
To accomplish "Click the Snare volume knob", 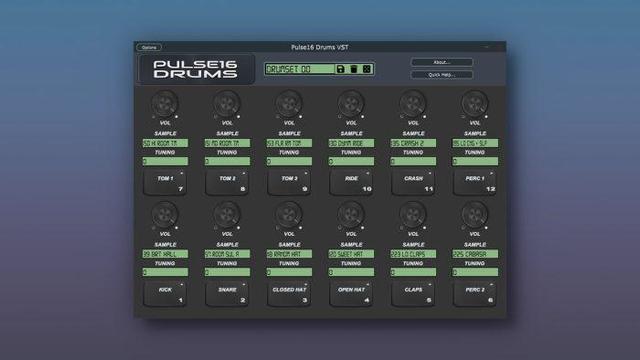I will point(227,215).
